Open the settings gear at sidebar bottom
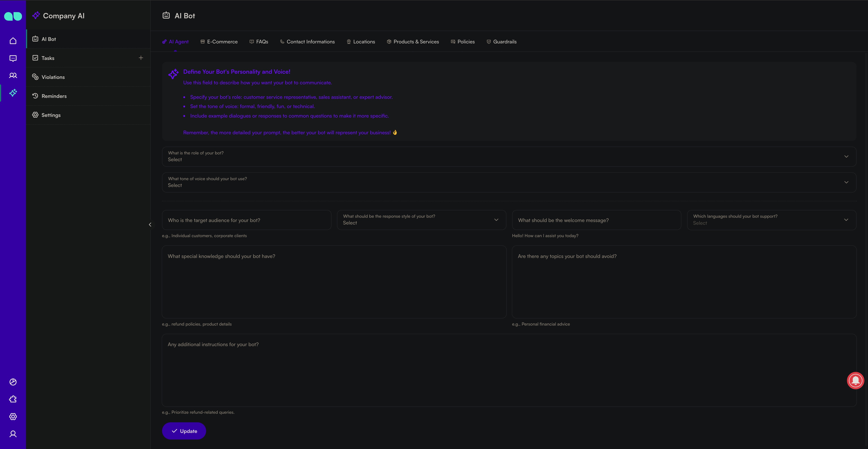 coord(13,416)
